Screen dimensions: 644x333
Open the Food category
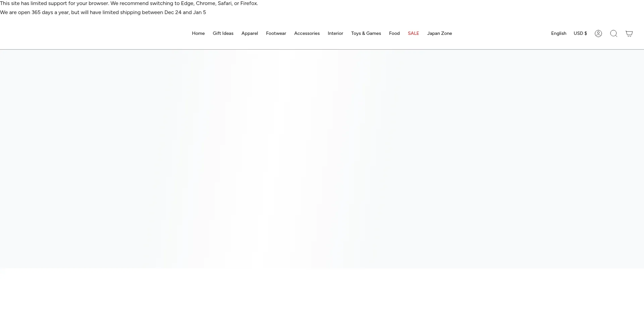pos(394,33)
